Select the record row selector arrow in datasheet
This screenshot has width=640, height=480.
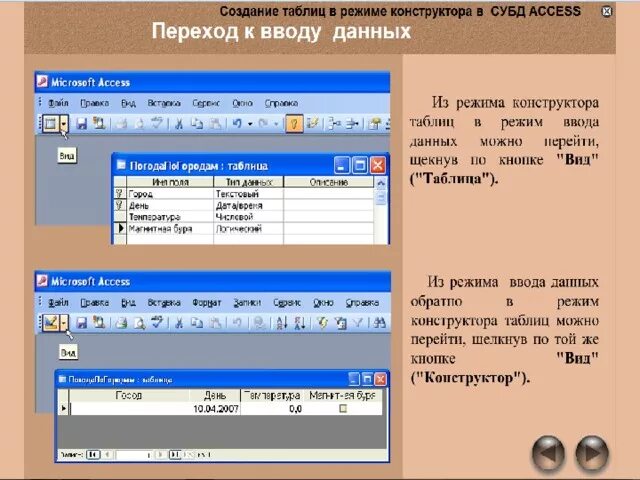coord(63,408)
